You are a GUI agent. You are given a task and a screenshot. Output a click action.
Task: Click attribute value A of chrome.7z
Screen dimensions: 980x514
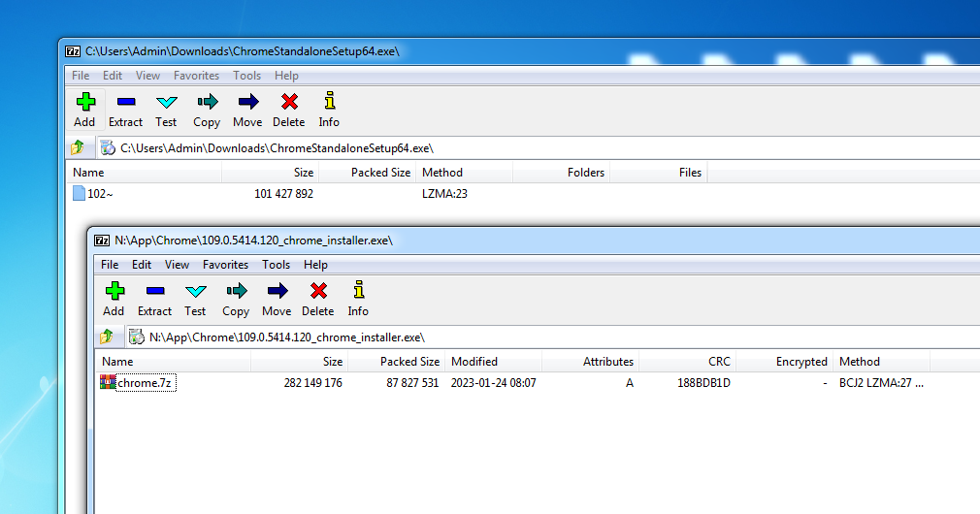tap(630, 383)
